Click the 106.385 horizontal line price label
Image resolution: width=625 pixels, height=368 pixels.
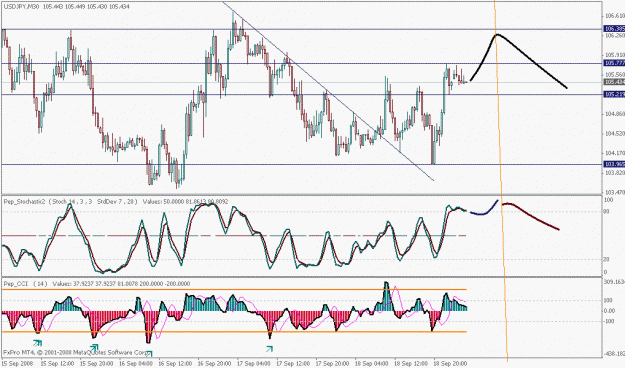pos(614,29)
